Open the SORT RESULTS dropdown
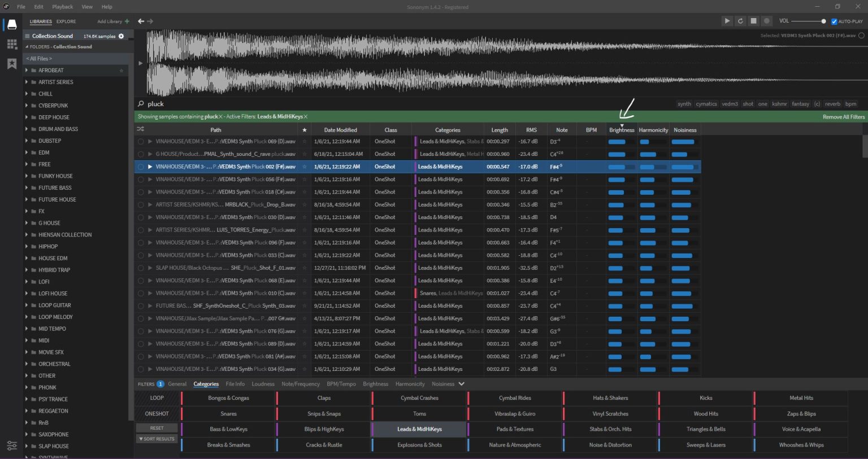Image resolution: width=868 pixels, height=459 pixels. 157,439
